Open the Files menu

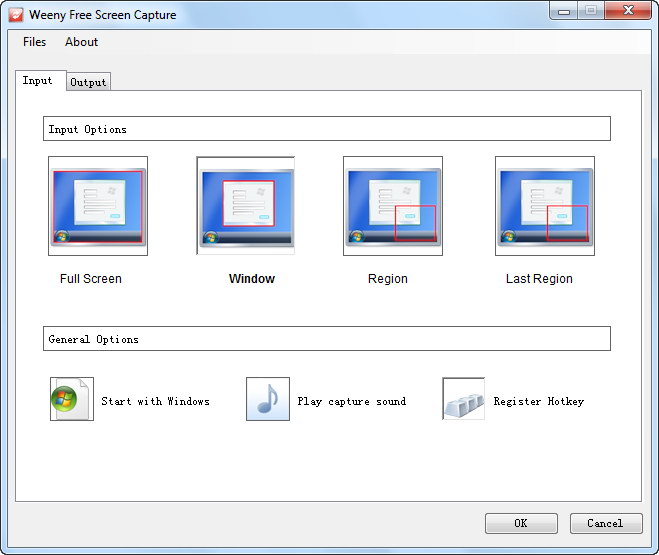[34, 42]
